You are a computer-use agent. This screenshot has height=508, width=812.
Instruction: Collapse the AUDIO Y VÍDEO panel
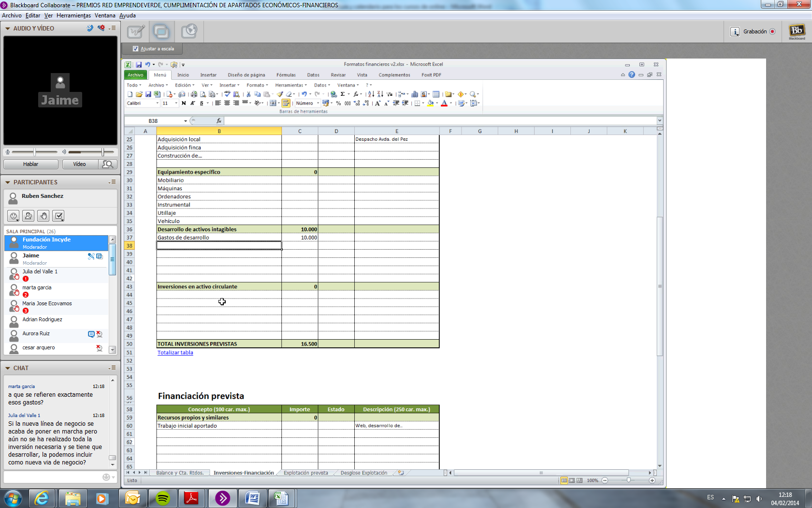pyautogui.click(x=8, y=29)
